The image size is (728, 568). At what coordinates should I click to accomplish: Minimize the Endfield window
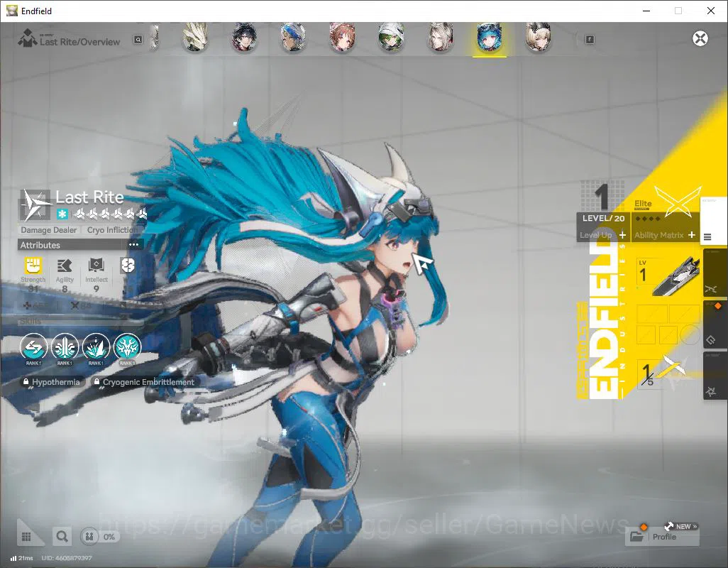(646, 11)
